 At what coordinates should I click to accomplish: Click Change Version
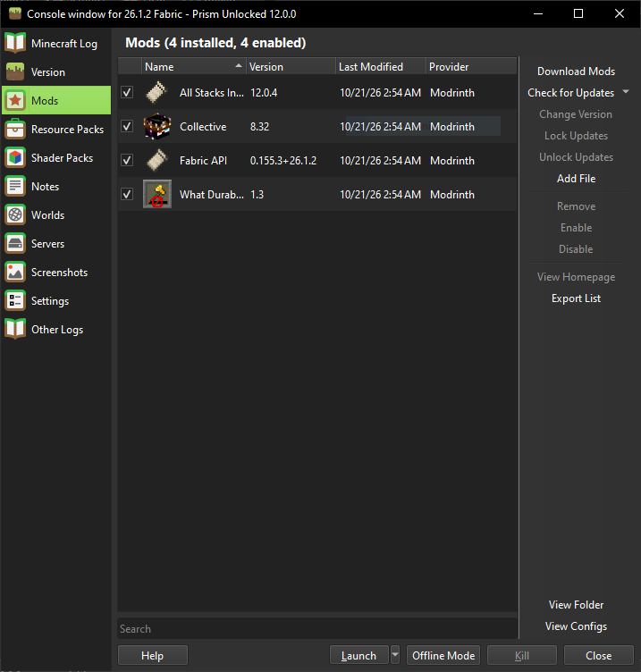point(576,114)
